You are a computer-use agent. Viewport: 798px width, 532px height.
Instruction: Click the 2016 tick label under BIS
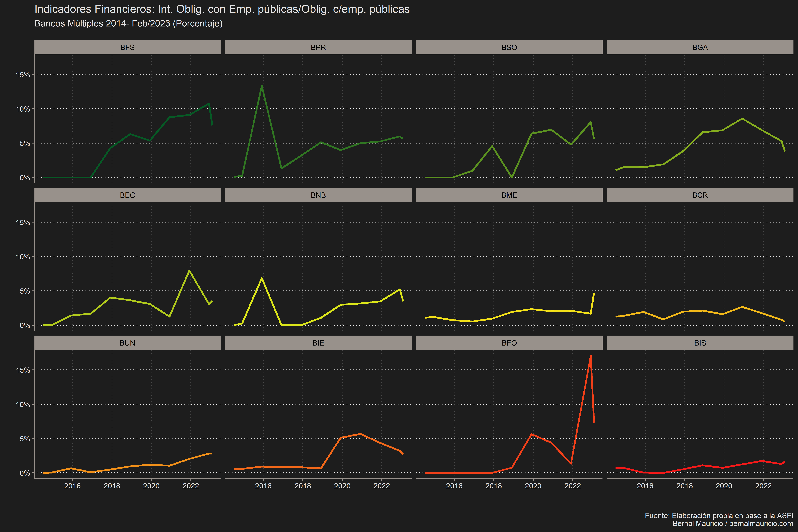pos(645,486)
